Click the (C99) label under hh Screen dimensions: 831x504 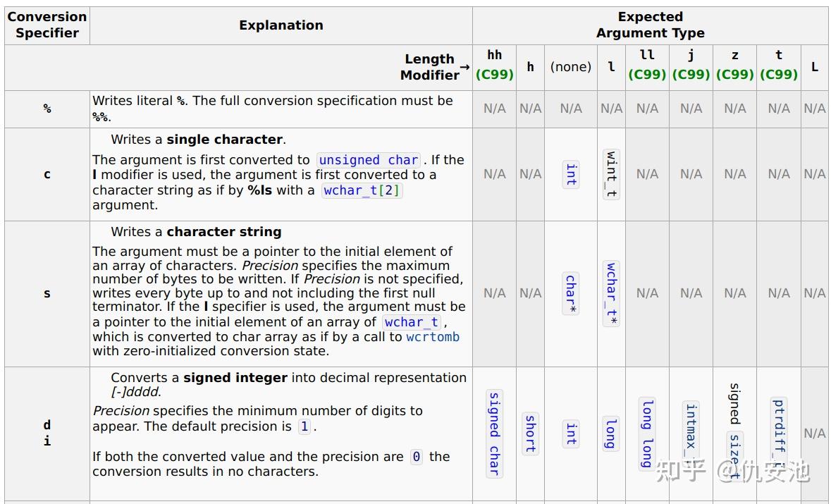(495, 75)
